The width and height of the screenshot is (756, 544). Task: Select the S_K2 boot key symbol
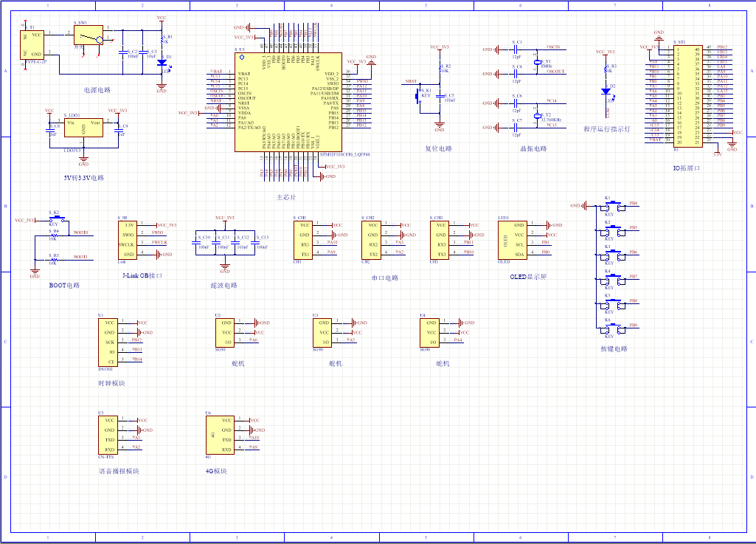tap(57, 218)
